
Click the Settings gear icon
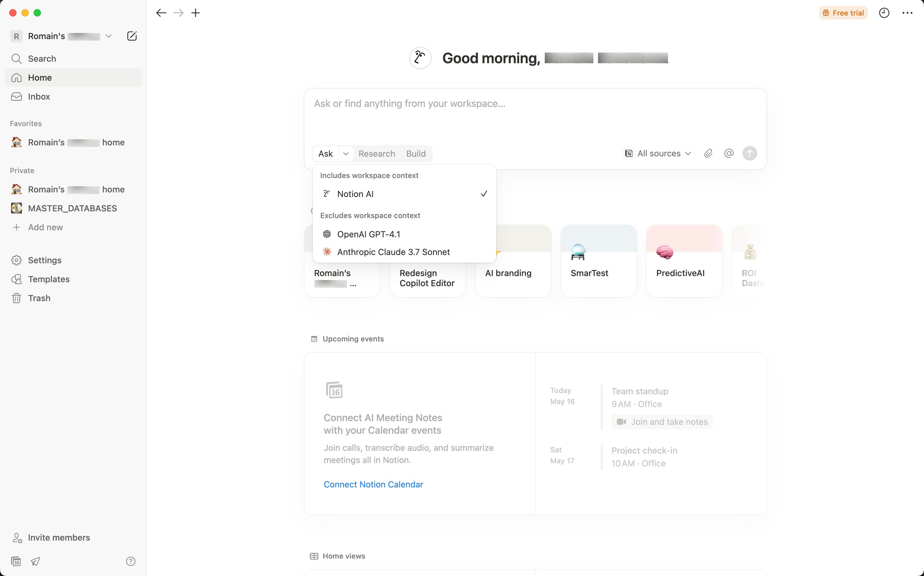16,260
